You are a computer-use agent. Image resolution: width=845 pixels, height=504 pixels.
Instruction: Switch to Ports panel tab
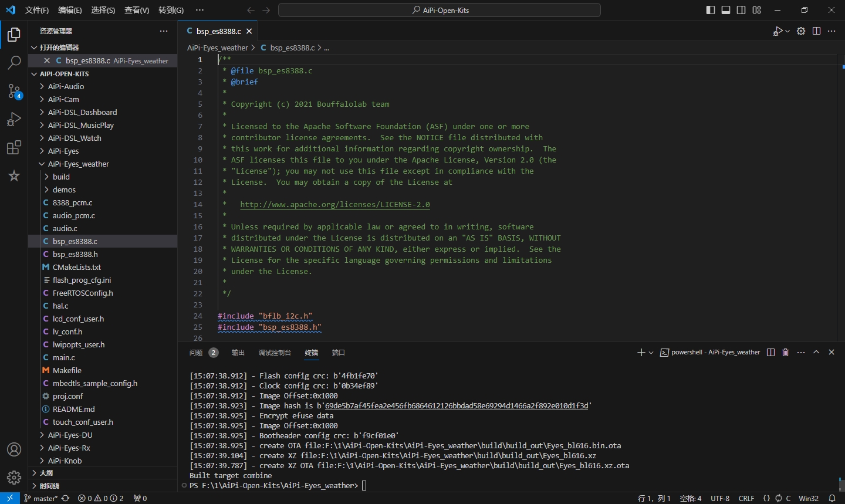(339, 353)
